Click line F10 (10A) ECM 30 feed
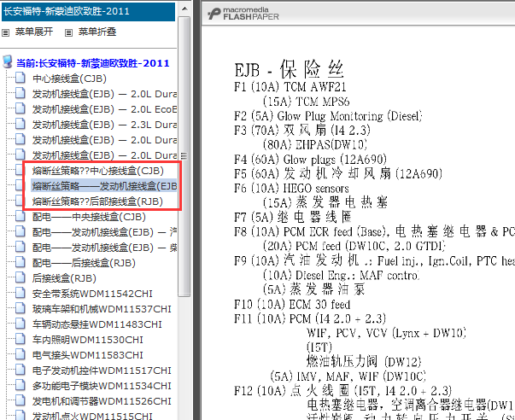The width and height of the screenshot is (515, 420). (x=292, y=305)
